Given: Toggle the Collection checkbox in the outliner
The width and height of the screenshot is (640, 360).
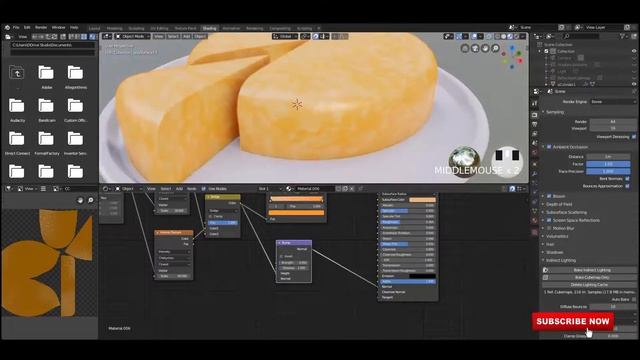Looking at the screenshot, I should tap(546, 51).
